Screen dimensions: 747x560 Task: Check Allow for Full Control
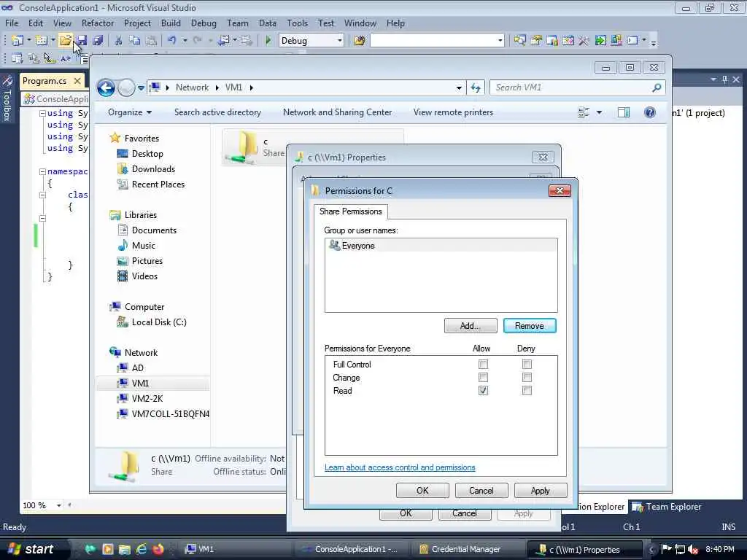(x=483, y=365)
